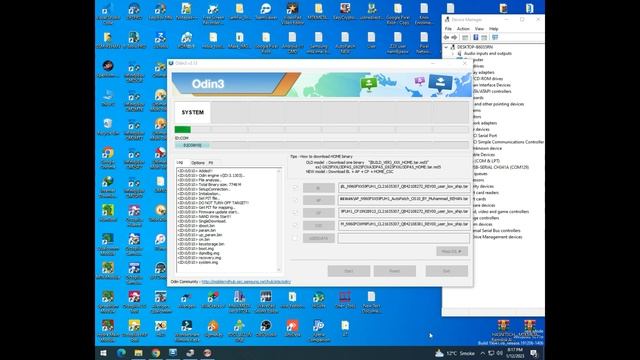
Task: Show hidden icons via tray chevron
Action: click(x=482, y=353)
